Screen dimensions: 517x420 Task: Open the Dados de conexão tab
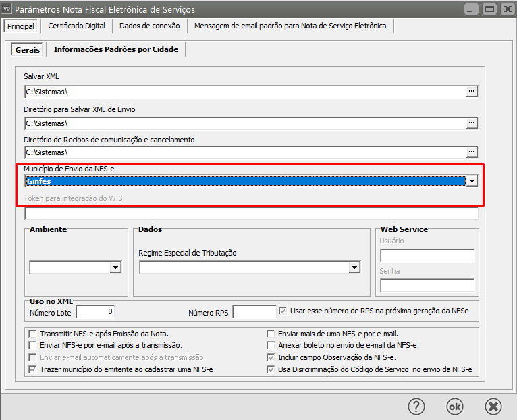tap(149, 26)
